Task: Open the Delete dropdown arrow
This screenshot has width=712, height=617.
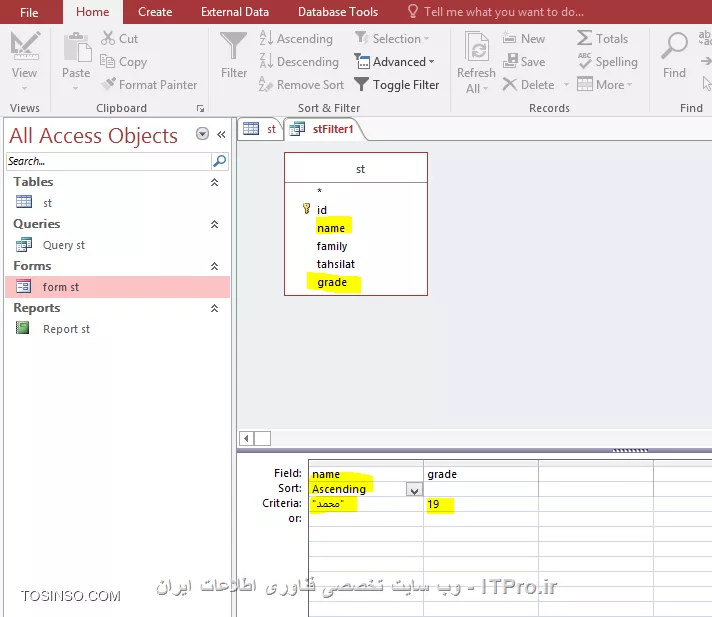Action: point(566,85)
